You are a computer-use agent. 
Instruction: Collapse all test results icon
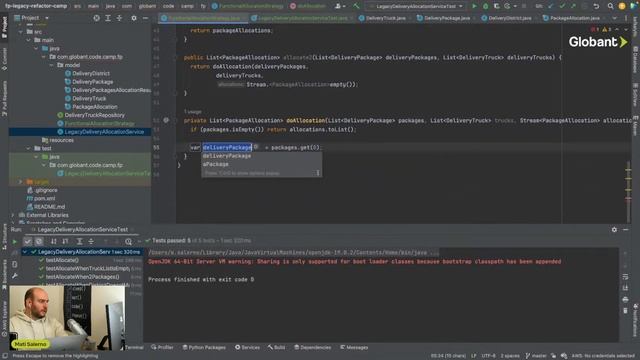91,242
